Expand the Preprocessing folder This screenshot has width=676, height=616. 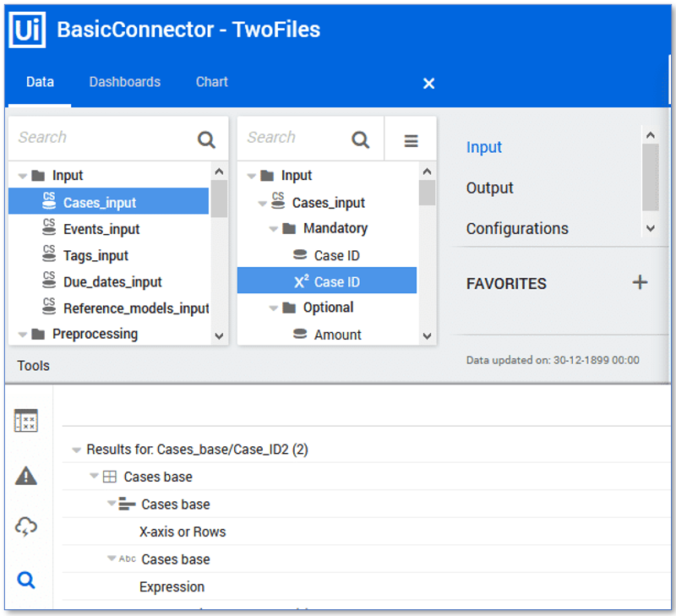coord(23,335)
